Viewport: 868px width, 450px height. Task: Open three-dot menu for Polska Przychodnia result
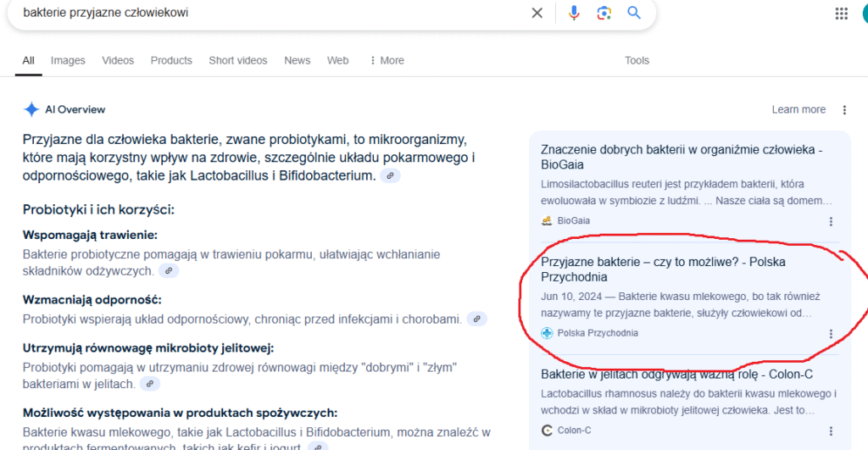pos(831,334)
